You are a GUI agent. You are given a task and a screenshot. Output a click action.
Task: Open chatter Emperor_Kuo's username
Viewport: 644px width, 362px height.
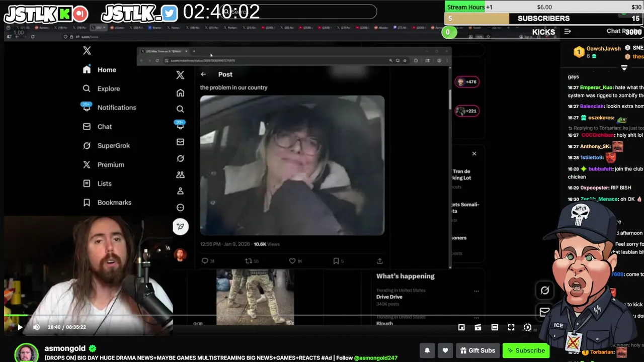(x=597, y=87)
